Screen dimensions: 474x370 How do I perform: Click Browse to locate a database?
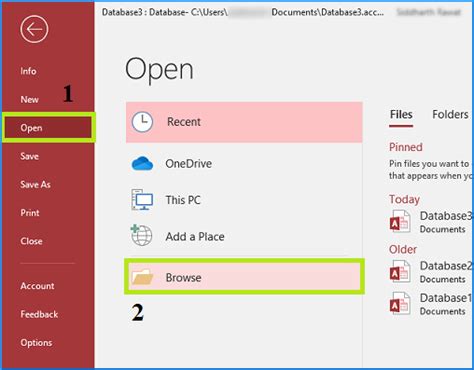244,277
